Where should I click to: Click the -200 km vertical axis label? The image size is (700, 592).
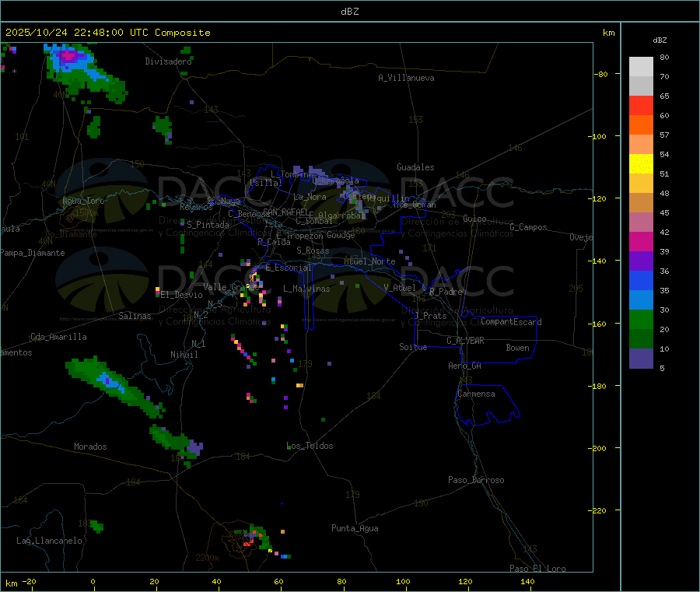(x=597, y=448)
